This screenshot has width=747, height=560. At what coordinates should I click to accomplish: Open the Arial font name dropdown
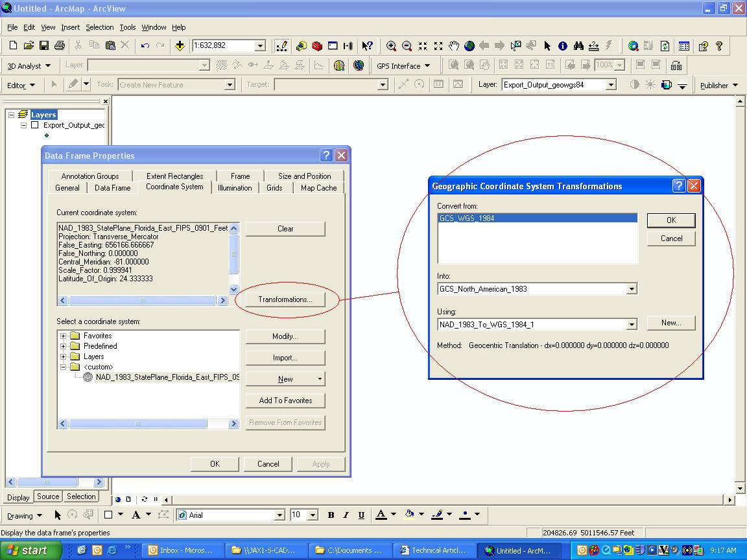279,515
